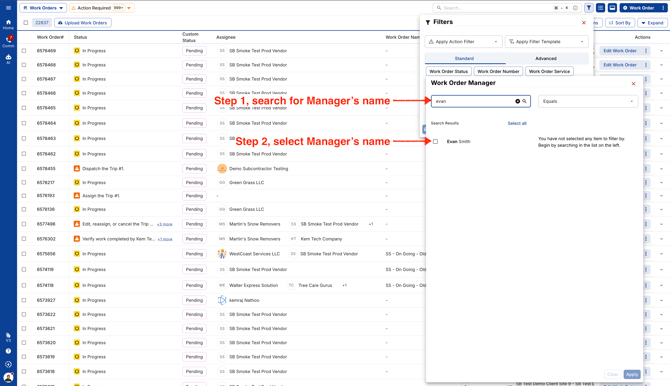The height and width of the screenshot is (386, 670).
Task: Click Edit Work Order for row 6578469
Action: pos(620,51)
